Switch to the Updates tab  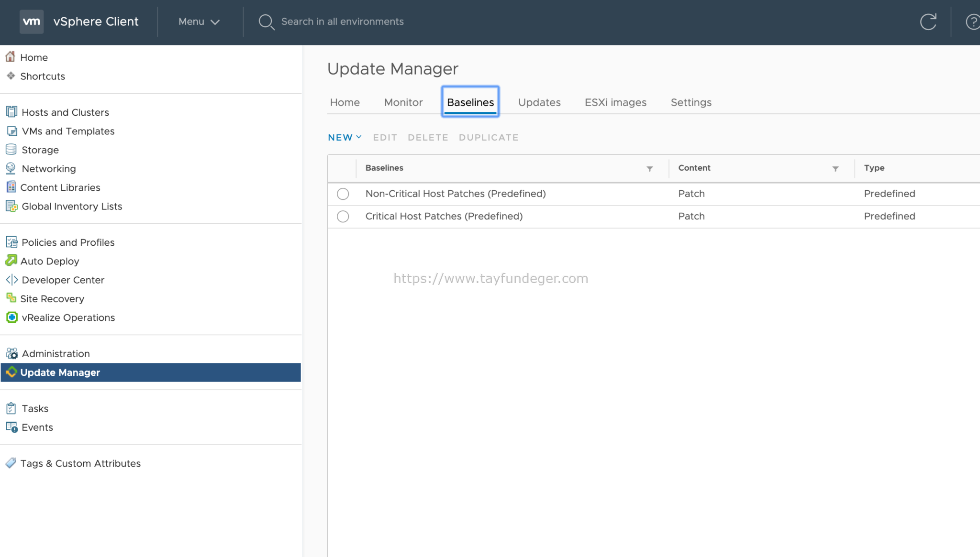(539, 102)
